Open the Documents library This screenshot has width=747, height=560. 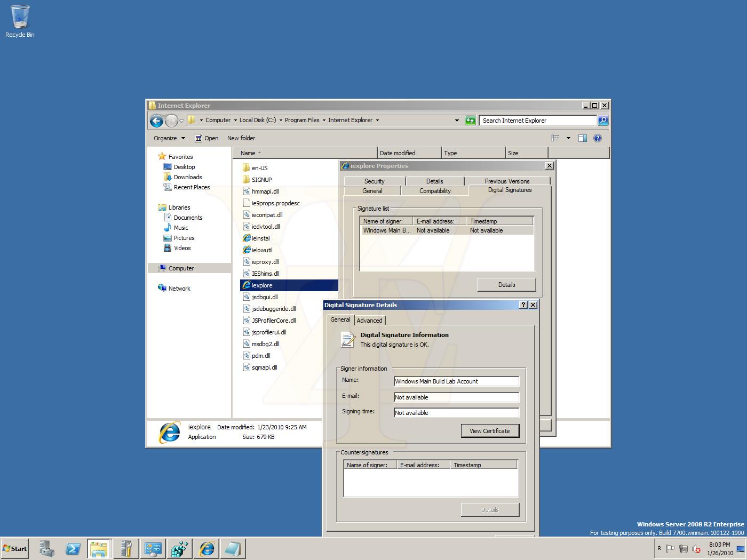click(x=183, y=218)
